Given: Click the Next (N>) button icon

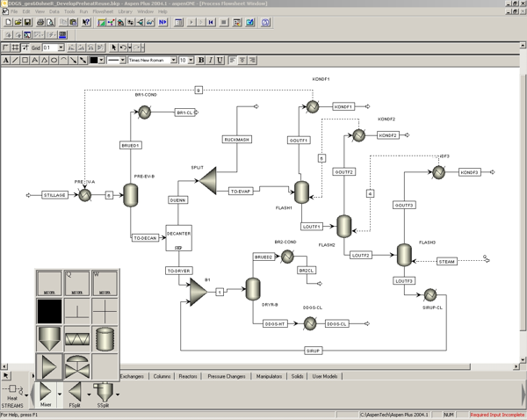Looking at the screenshot, I should pyautogui.click(x=162, y=23).
